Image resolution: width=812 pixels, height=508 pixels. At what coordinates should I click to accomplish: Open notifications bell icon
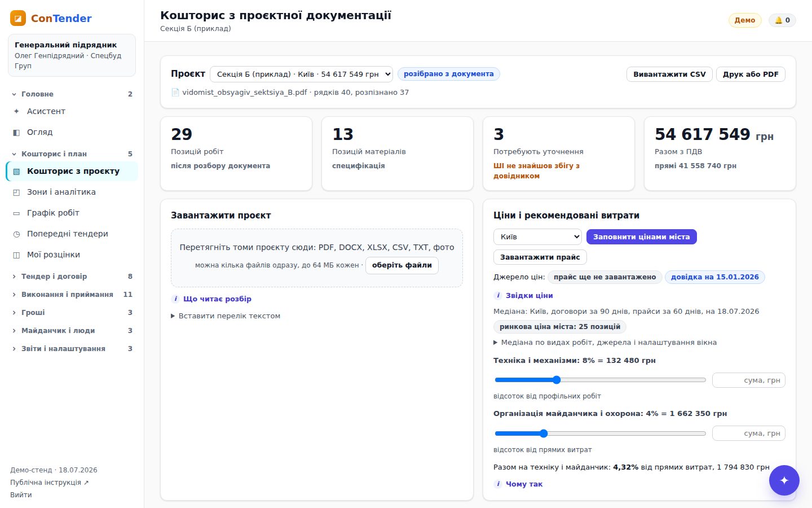point(779,20)
